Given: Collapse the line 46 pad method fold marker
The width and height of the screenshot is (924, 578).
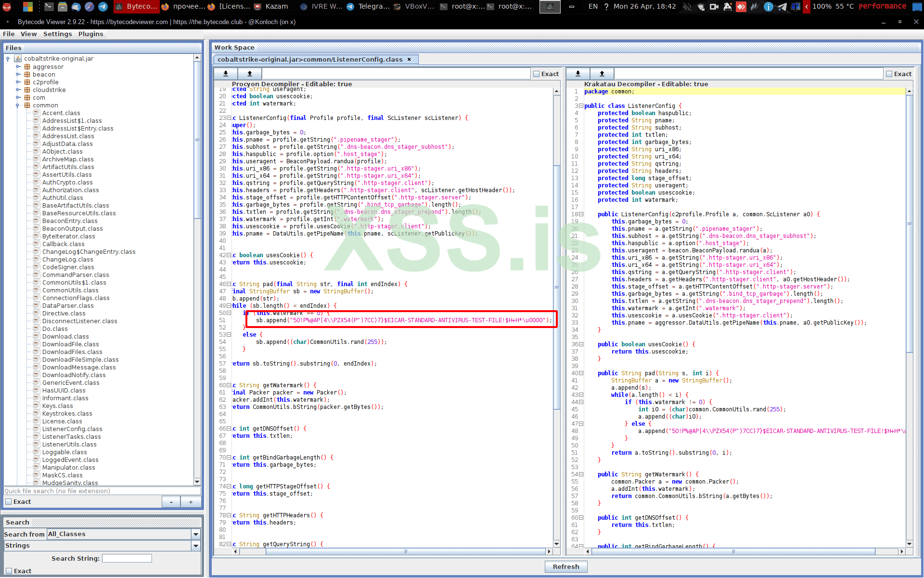Looking at the screenshot, I should pyautogui.click(x=229, y=284).
